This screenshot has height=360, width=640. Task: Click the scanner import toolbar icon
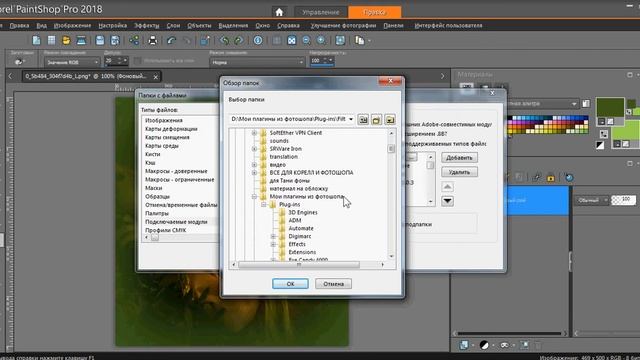point(81,40)
